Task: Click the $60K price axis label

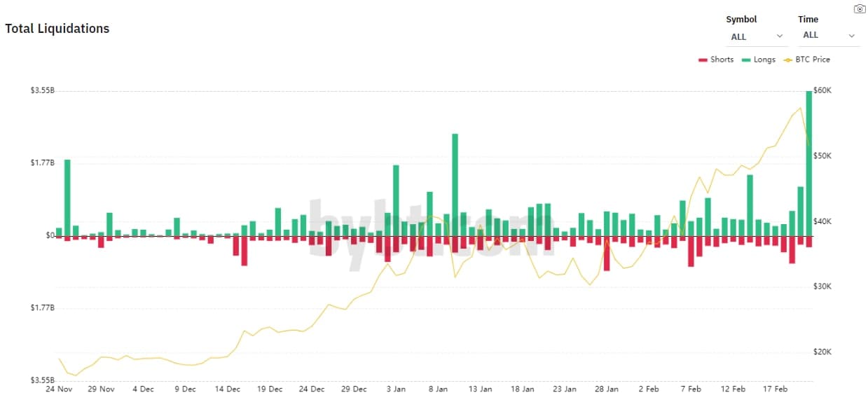Action: (822, 91)
